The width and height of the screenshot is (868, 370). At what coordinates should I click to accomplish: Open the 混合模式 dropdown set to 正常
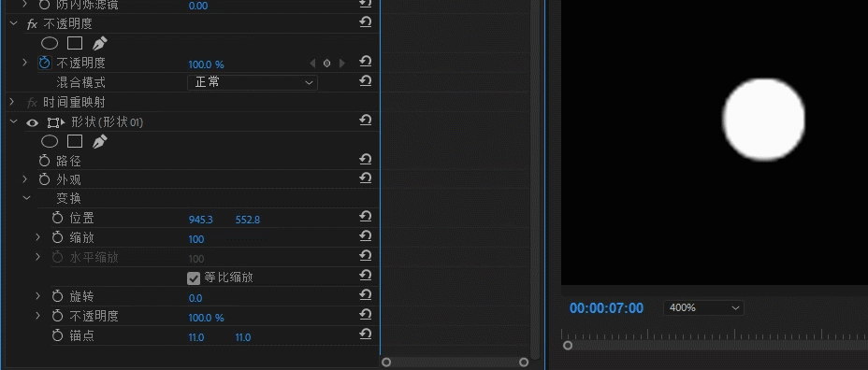(x=253, y=82)
